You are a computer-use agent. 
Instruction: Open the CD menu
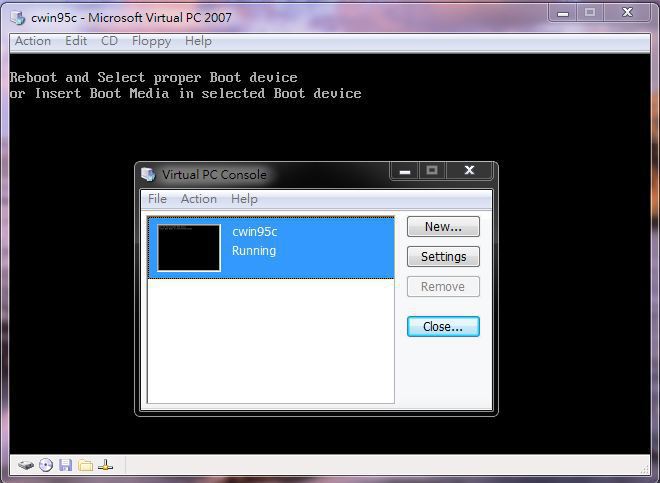coord(109,41)
